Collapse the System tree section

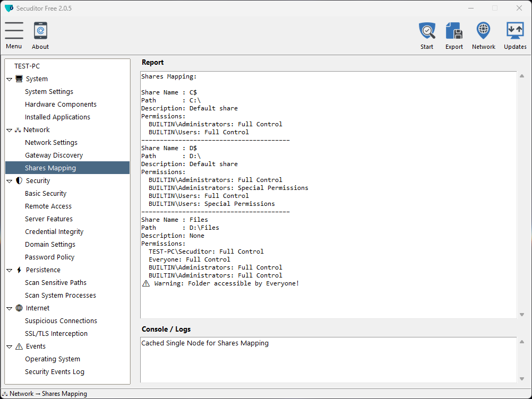pyautogui.click(x=10, y=79)
